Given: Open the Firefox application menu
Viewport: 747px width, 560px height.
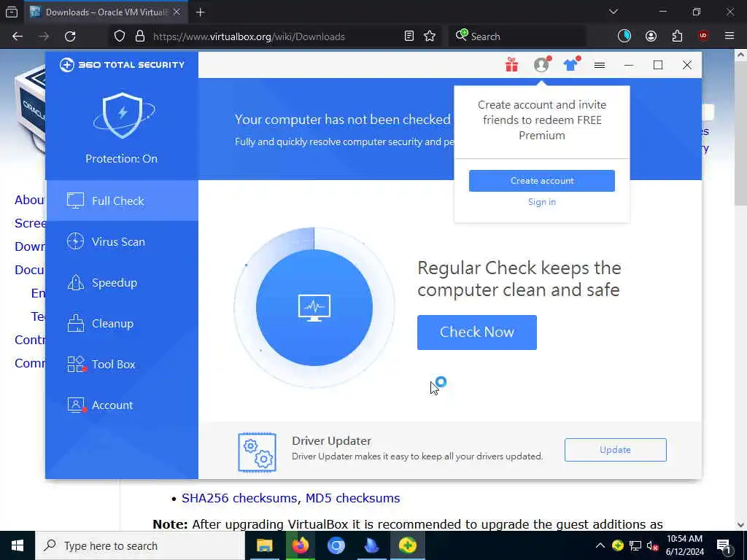Looking at the screenshot, I should pyautogui.click(x=729, y=36).
